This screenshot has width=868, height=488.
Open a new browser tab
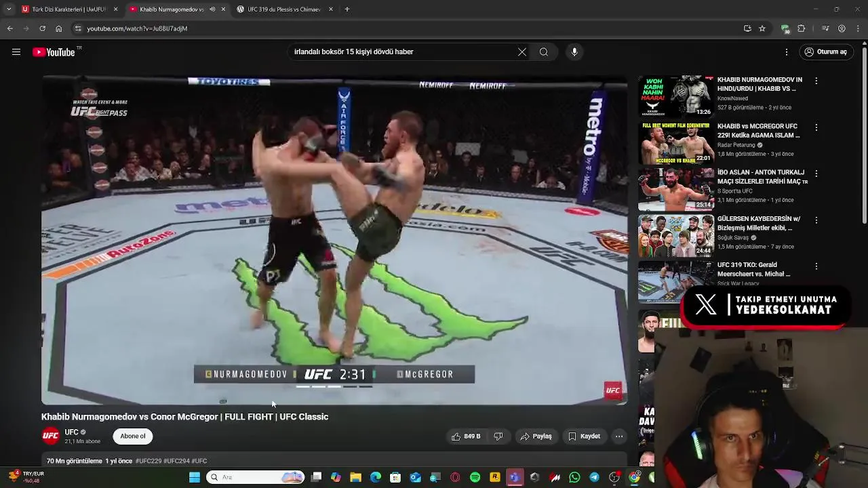point(347,9)
